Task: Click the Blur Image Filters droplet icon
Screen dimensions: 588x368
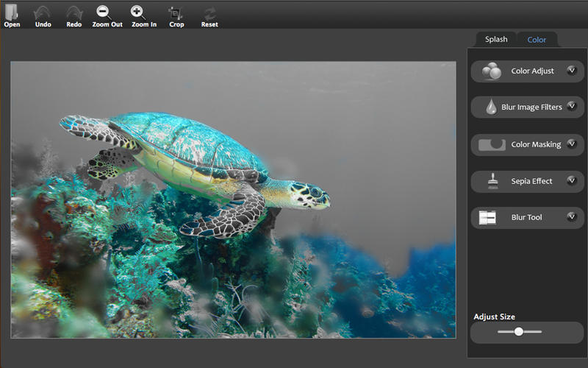Action: point(490,107)
